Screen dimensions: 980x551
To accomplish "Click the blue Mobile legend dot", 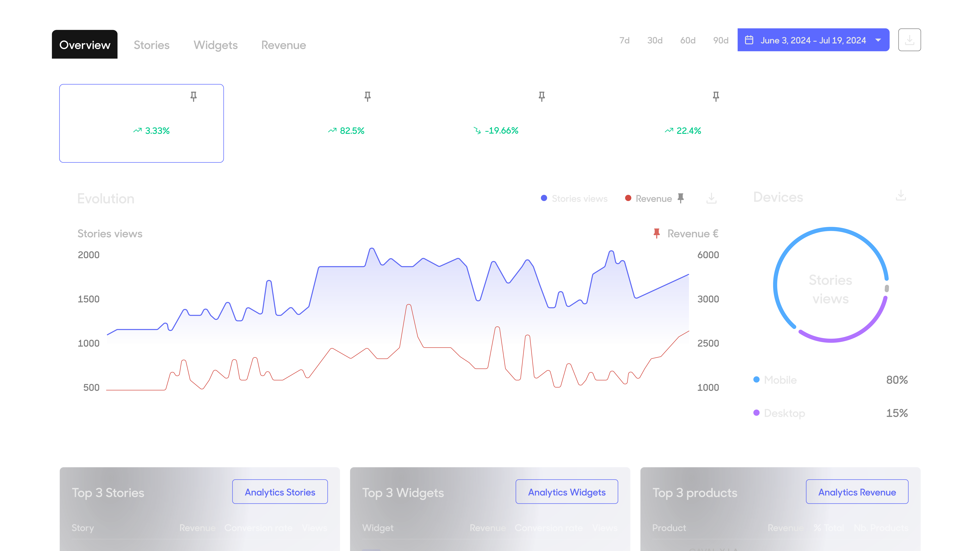I will tap(756, 379).
